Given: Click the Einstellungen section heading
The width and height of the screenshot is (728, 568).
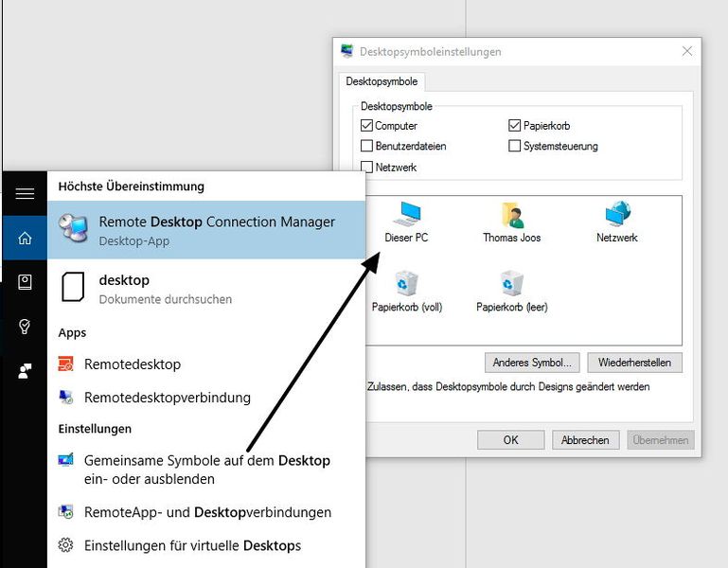Looking at the screenshot, I should pos(95,429).
